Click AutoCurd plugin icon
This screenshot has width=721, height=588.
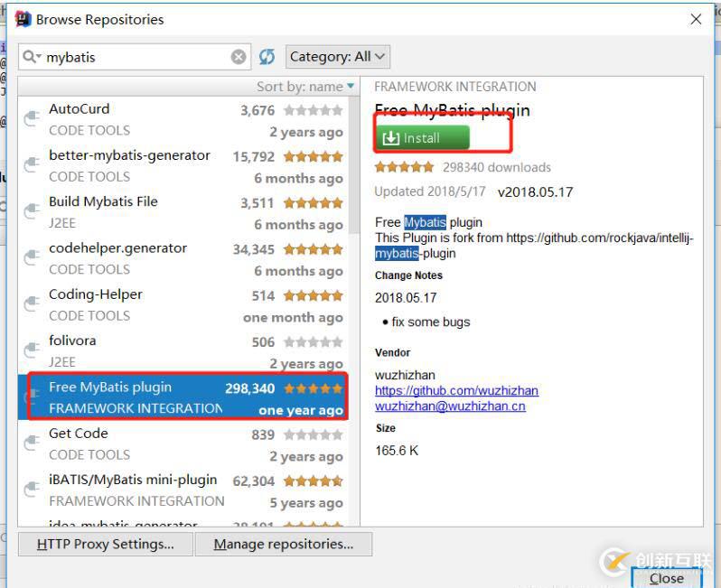click(32, 118)
